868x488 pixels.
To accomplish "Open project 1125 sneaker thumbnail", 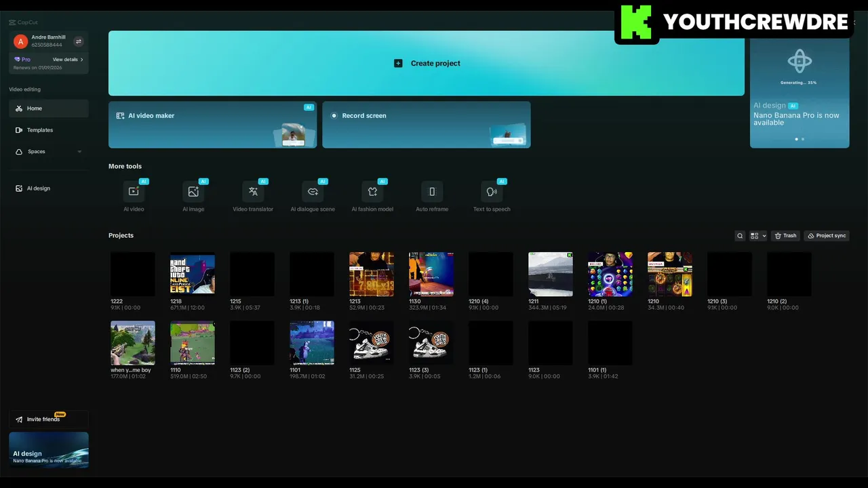I will coord(371,343).
